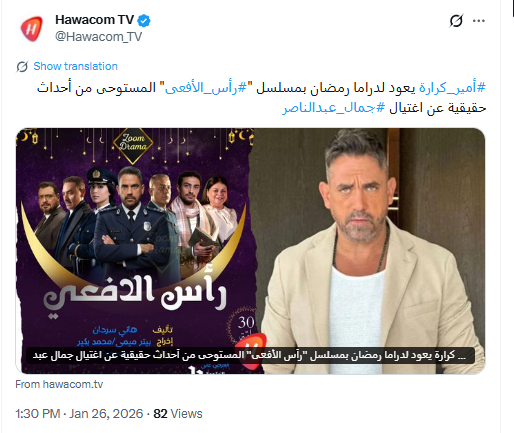Click the Grok icon beside Show translation
The height and width of the screenshot is (433, 514).
pos(22,67)
